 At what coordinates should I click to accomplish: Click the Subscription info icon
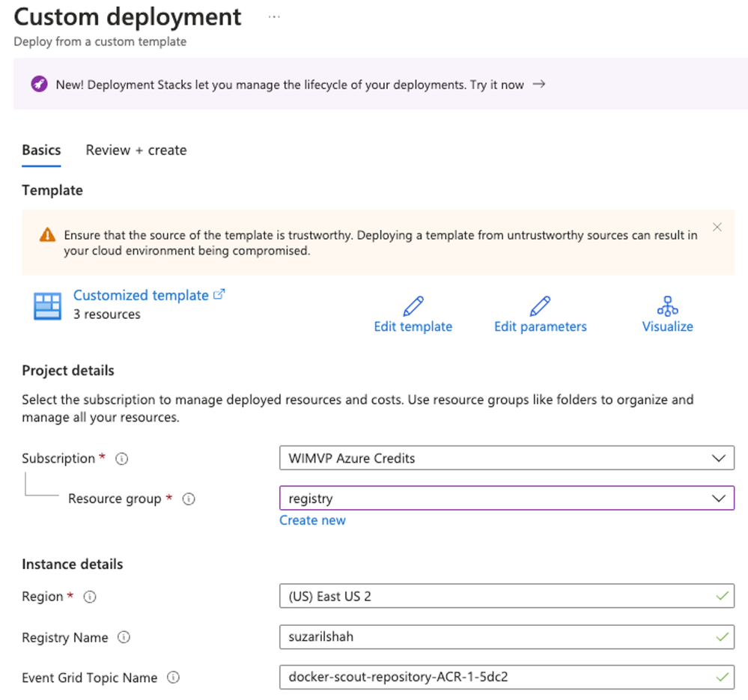(x=121, y=459)
